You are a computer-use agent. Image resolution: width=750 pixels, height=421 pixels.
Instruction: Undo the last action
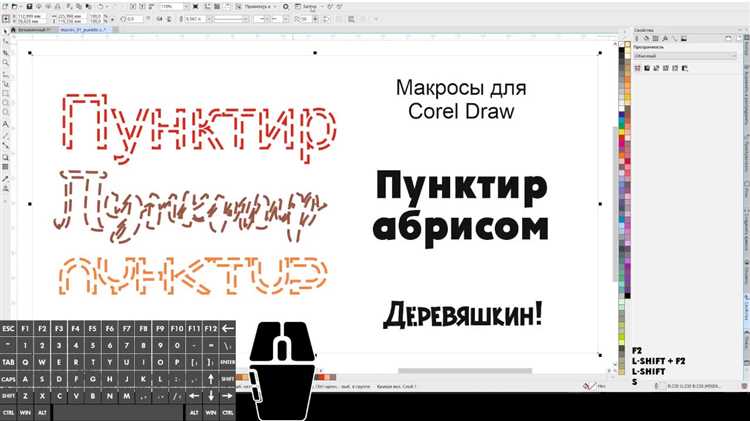click(101, 7)
